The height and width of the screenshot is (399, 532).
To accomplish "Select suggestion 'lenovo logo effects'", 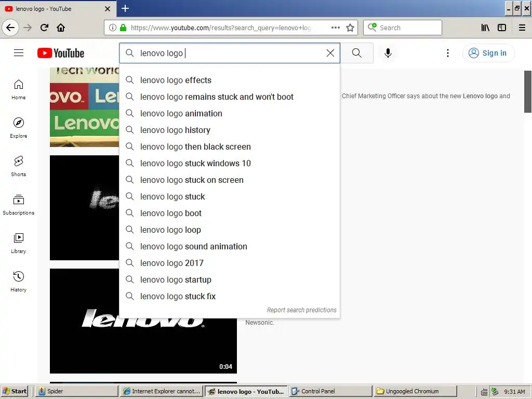I will tap(229, 80).
